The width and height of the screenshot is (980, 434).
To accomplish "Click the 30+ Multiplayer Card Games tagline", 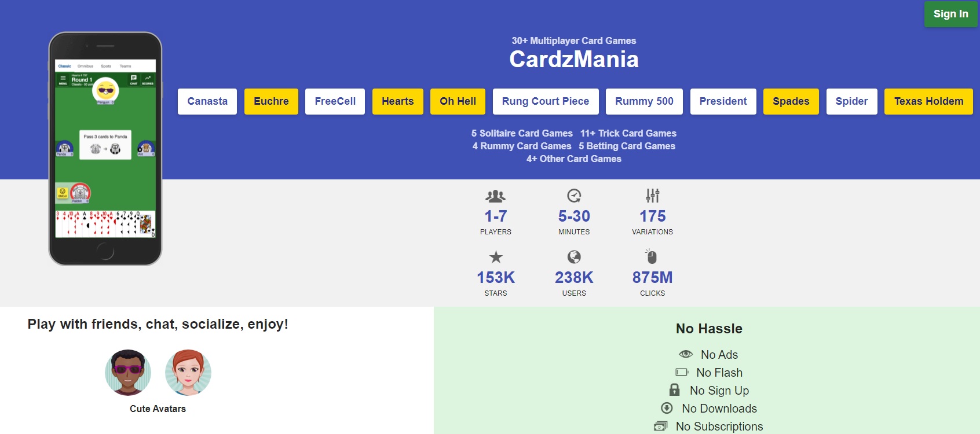I will pos(574,41).
